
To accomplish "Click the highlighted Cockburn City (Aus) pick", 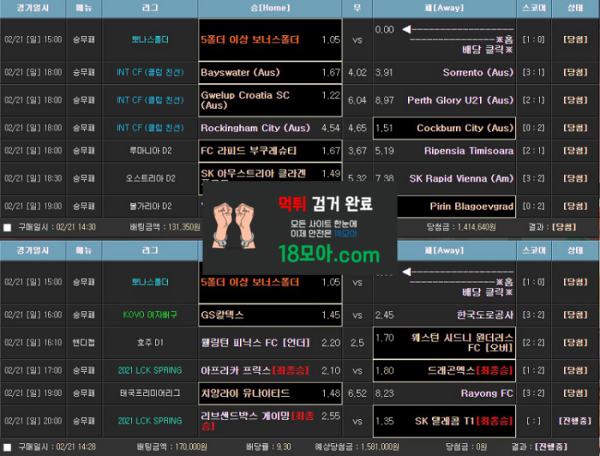I will [443, 128].
